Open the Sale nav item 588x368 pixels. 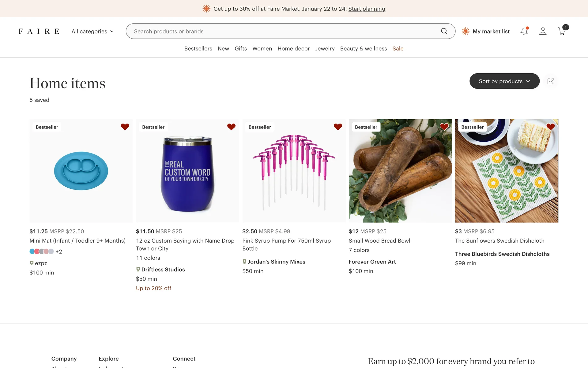(398, 48)
